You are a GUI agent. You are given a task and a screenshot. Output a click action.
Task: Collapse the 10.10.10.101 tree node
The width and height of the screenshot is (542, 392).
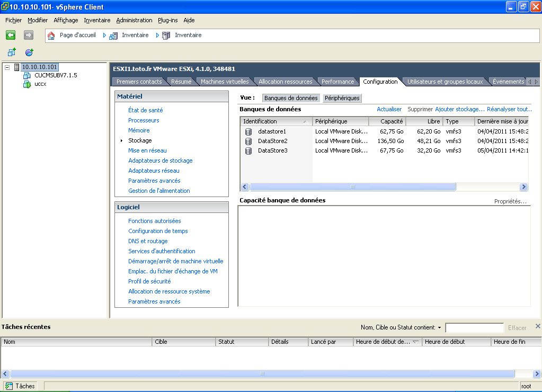[x=7, y=67]
